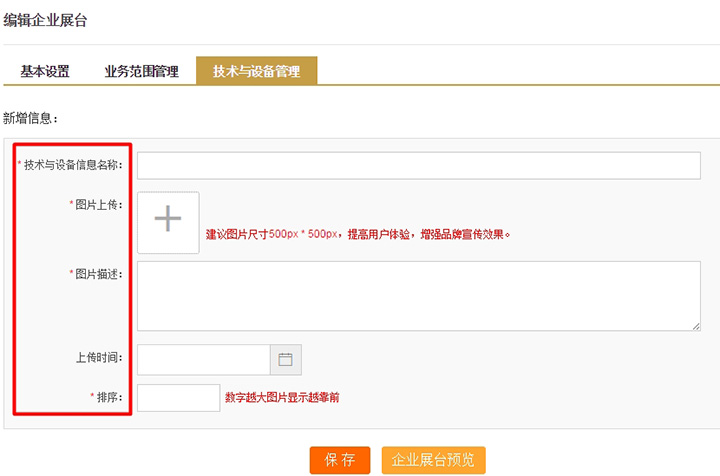Click the 企业展台预览 button
Viewport: 720px width, 476px height.
(433, 460)
